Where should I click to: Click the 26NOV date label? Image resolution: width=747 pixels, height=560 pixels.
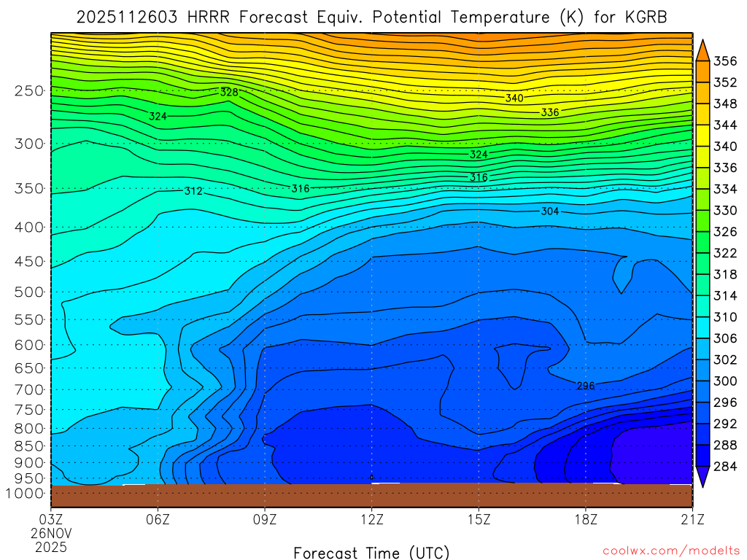(x=51, y=533)
